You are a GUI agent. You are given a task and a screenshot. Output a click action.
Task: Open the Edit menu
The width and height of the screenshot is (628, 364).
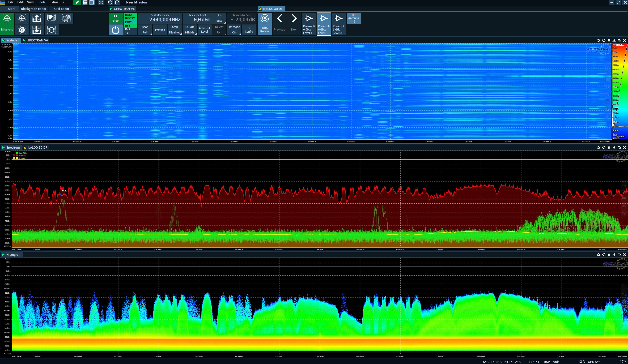click(20, 2)
